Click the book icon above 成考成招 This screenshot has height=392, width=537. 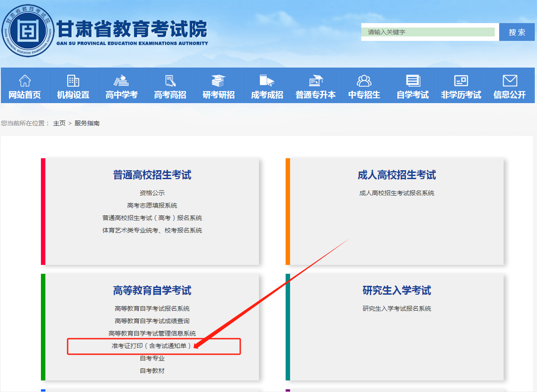point(267,81)
